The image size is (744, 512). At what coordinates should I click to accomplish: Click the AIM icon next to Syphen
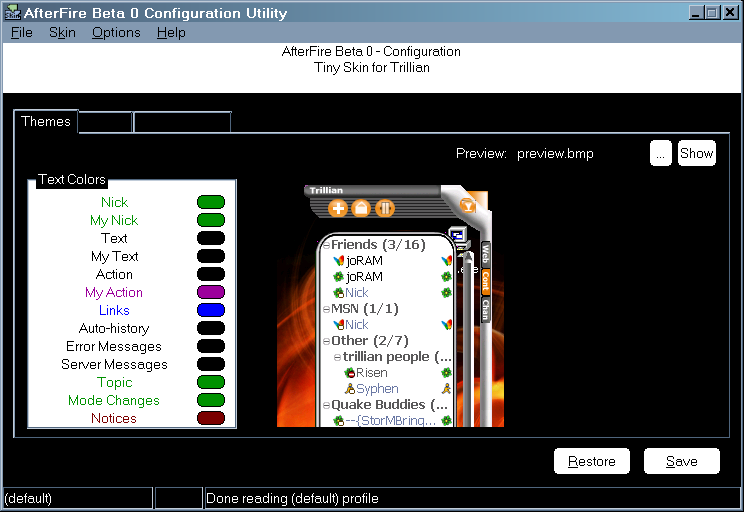350,389
